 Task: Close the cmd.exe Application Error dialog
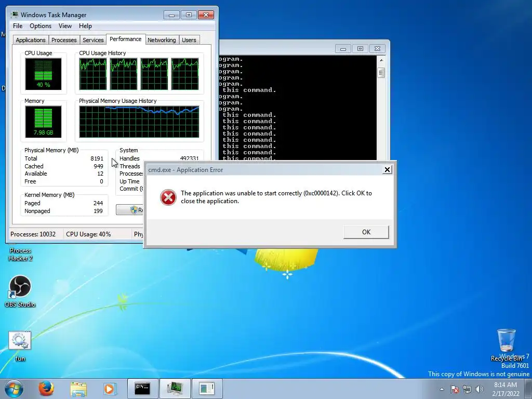tap(387, 170)
